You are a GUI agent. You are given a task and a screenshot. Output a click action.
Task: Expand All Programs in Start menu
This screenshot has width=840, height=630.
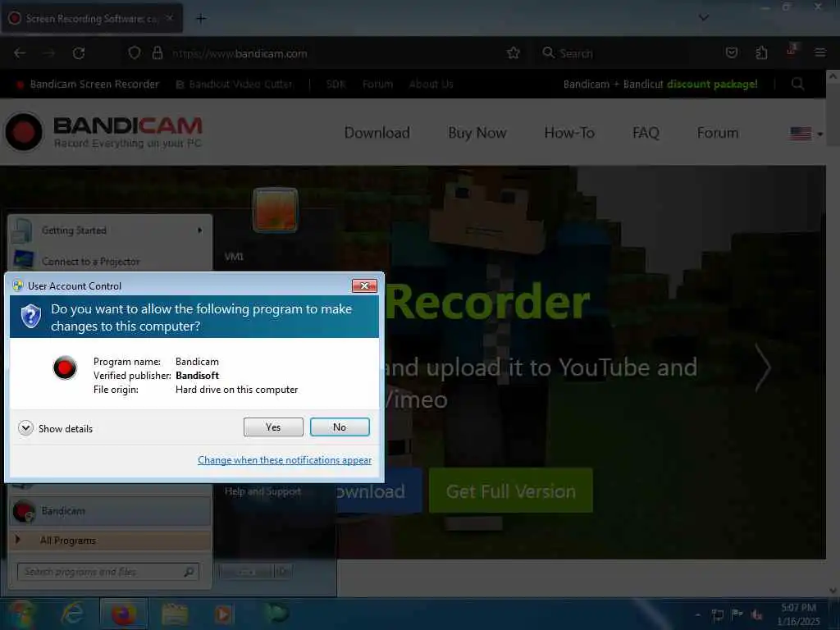pyautogui.click(x=110, y=540)
